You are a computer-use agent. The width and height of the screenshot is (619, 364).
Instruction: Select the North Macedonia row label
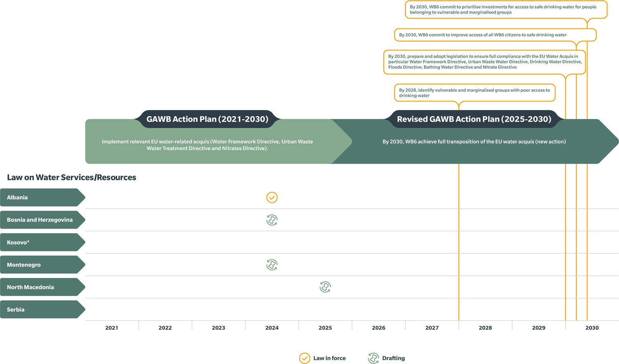click(x=43, y=287)
